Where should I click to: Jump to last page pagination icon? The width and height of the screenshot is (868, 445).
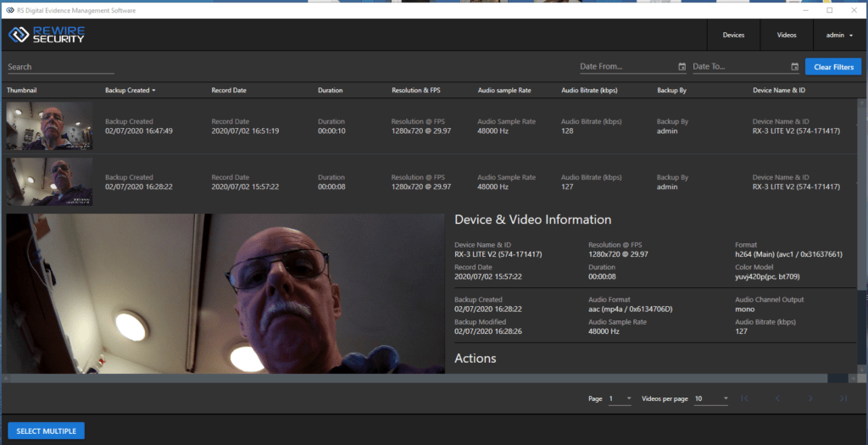(x=843, y=398)
